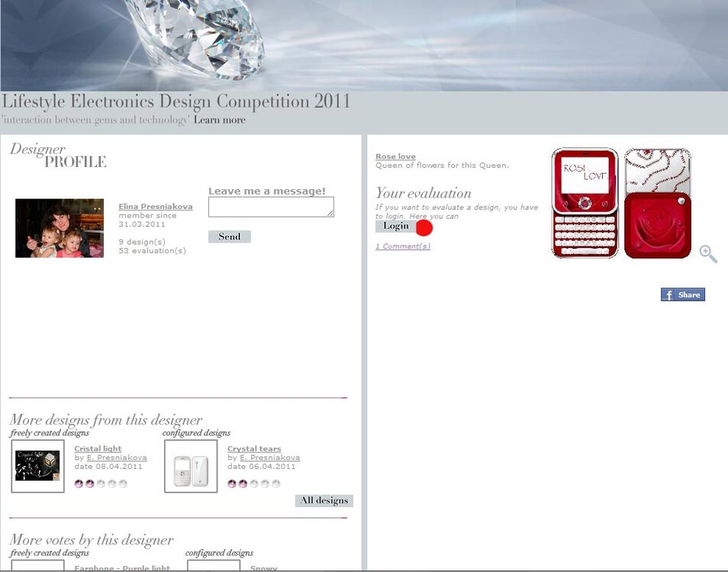728x572 pixels.
Task: Open the Crystal tears phone thumbnail
Action: pyautogui.click(x=191, y=466)
